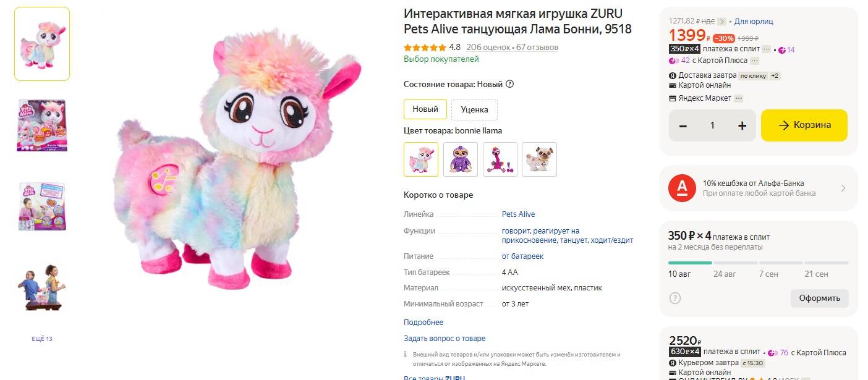
Task: Open the 206 оценок ratings tab
Action: [488, 48]
